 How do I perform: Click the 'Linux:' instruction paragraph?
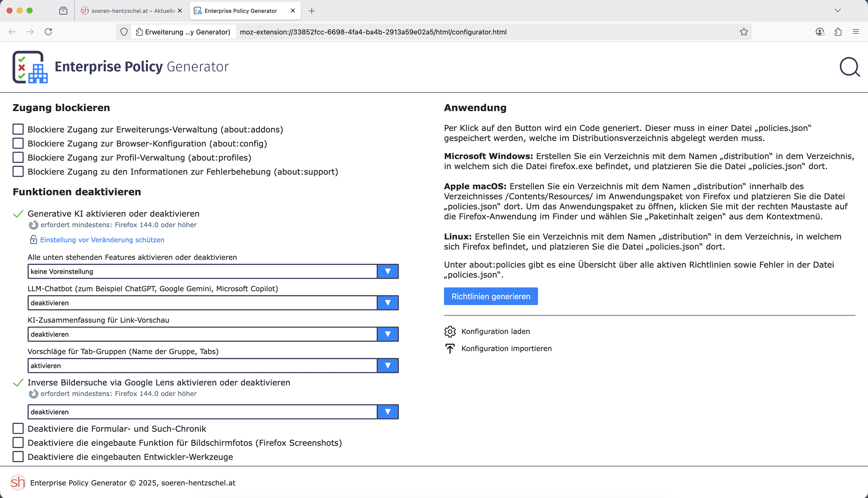click(642, 241)
